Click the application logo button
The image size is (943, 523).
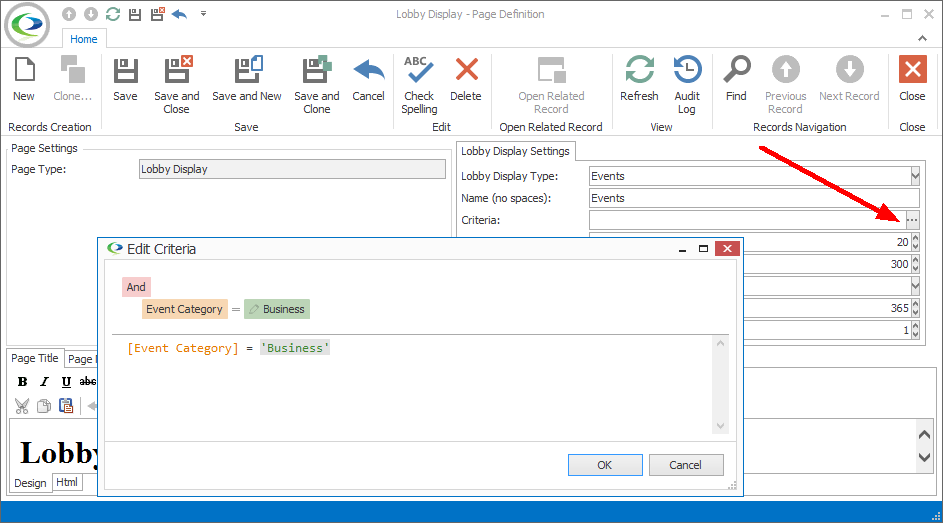[27, 25]
